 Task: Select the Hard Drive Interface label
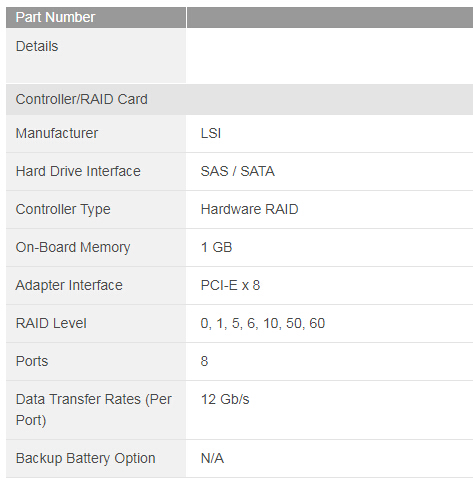(x=78, y=171)
